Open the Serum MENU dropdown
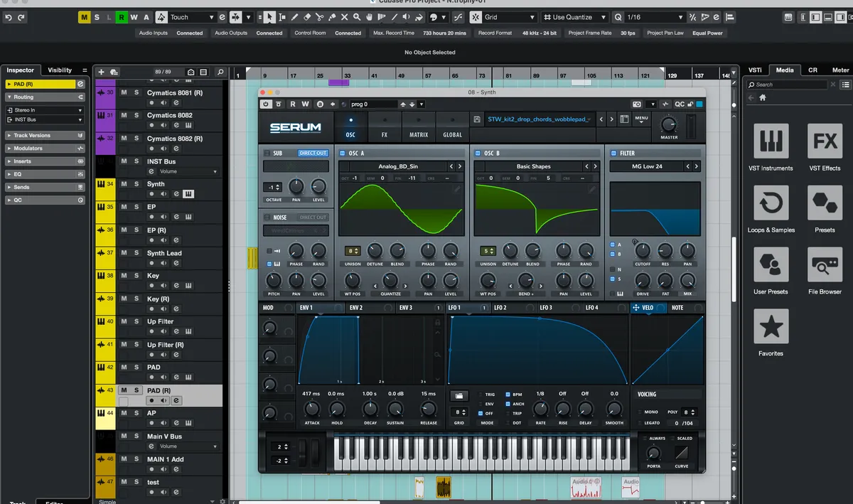 click(x=642, y=119)
